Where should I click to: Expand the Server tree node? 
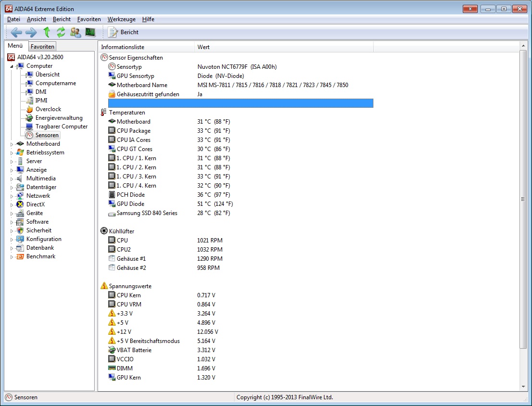pos(12,161)
